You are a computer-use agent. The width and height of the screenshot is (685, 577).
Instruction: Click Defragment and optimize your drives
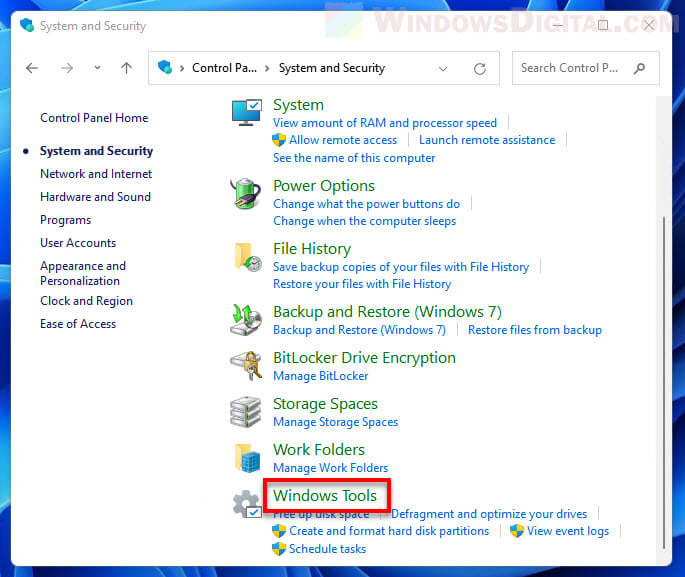click(x=489, y=514)
